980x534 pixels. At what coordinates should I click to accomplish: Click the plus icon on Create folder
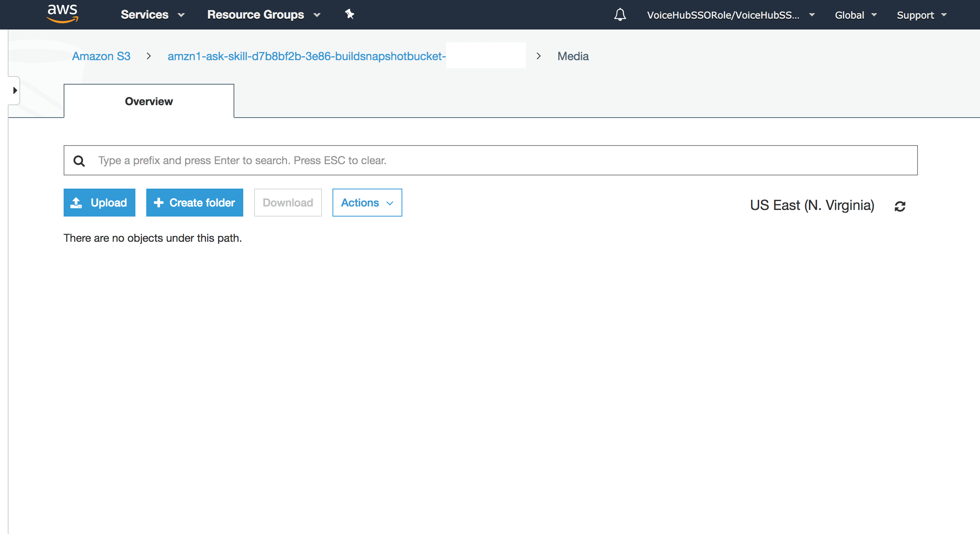click(x=159, y=202)
